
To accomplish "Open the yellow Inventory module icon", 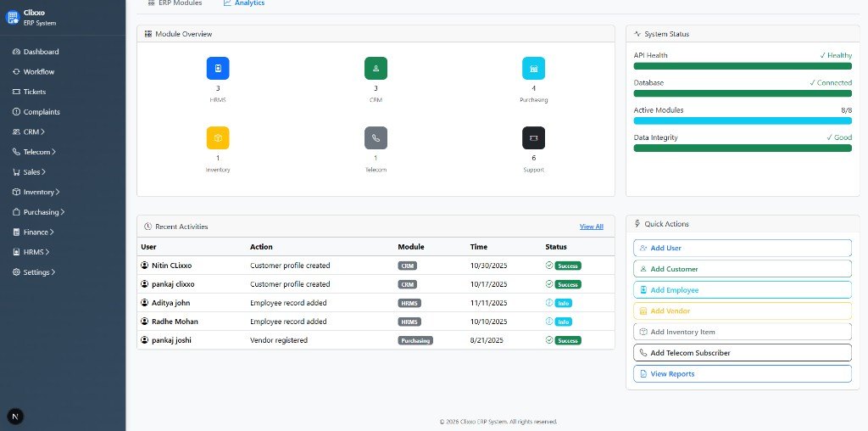I will click(218, 138).
